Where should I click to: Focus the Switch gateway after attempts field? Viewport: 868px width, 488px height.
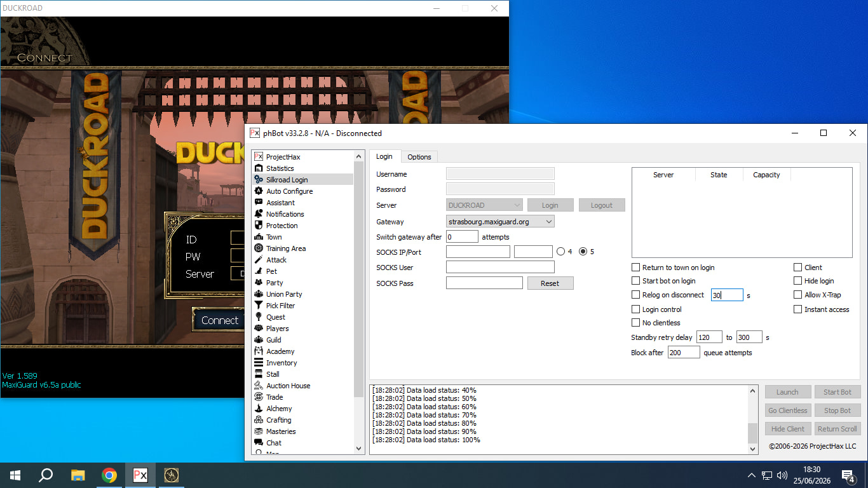coord(462,236)
